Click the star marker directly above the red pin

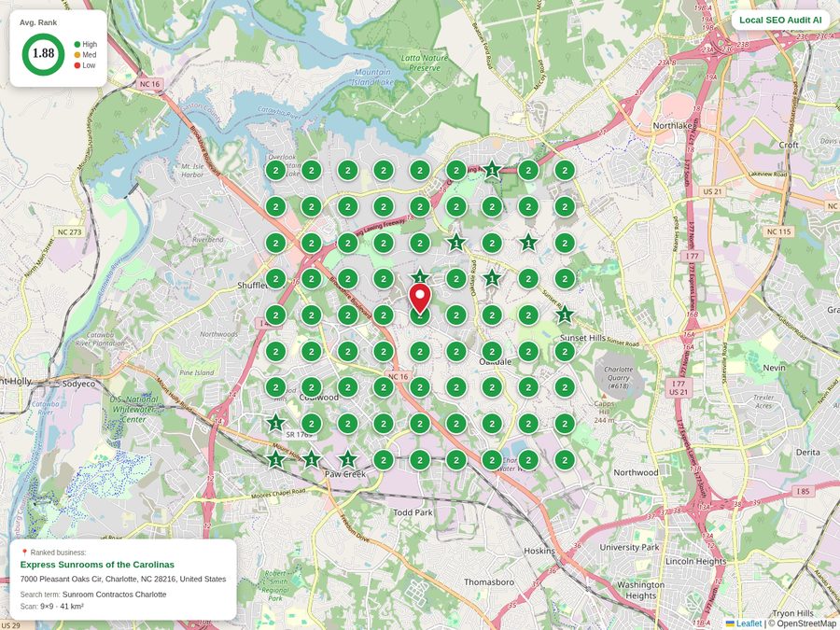pyautogui.click(x=420, y=278)
